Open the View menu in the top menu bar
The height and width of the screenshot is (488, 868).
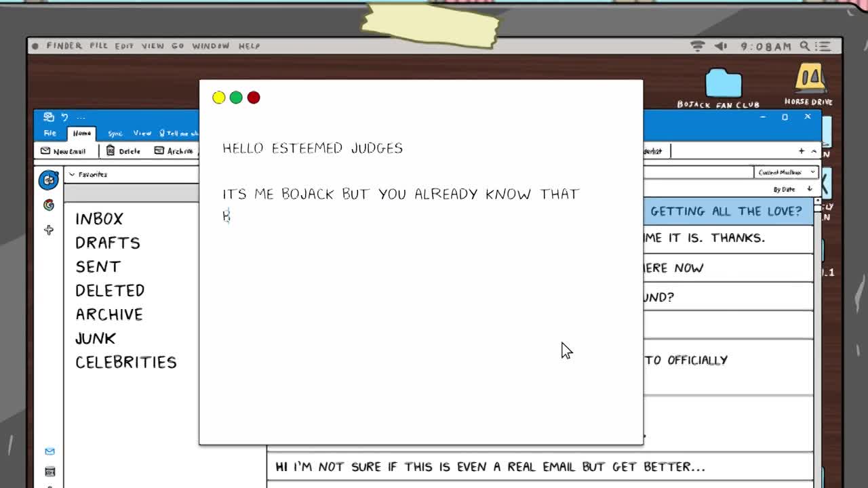point(153,46)
